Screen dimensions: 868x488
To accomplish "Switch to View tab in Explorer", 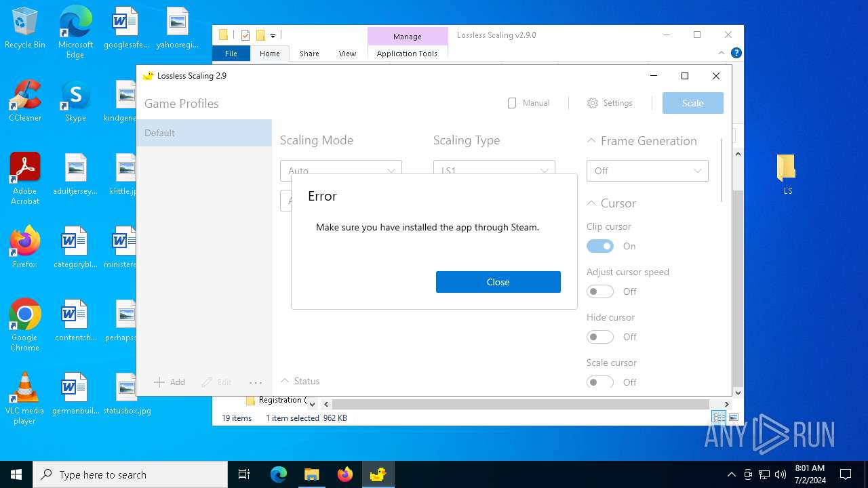I will [x=347, y=54].
